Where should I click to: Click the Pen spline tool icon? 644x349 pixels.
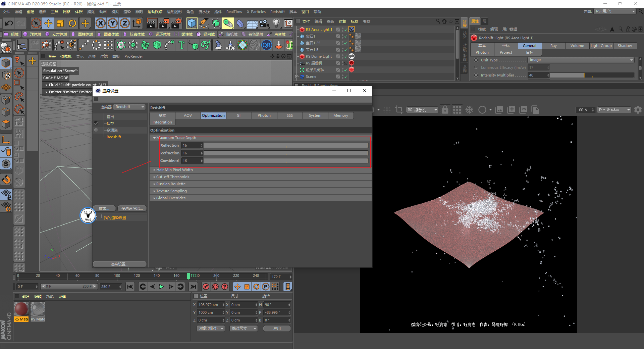pyautogui.click(x=204, y=23)
